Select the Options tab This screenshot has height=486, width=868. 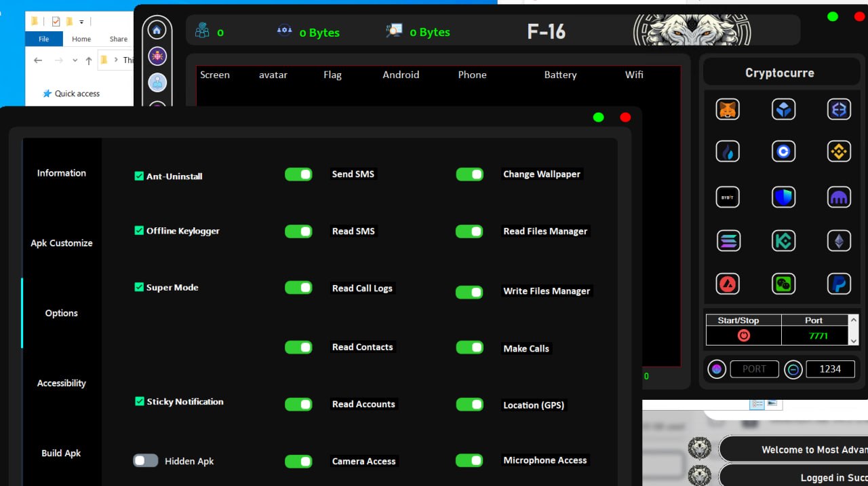click(x=62, y=313)
